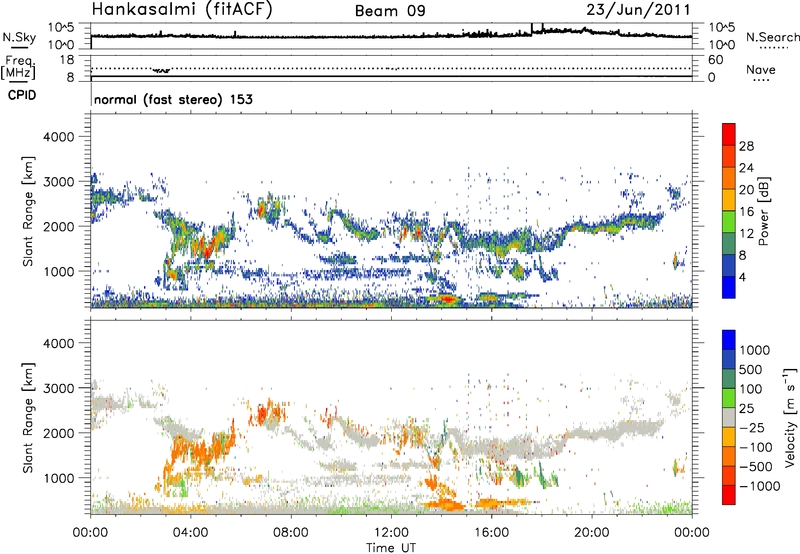This screenshot has height=554, width=800.
Task: Click the '08:00' time axis tick label
Action: pos(291,533)
